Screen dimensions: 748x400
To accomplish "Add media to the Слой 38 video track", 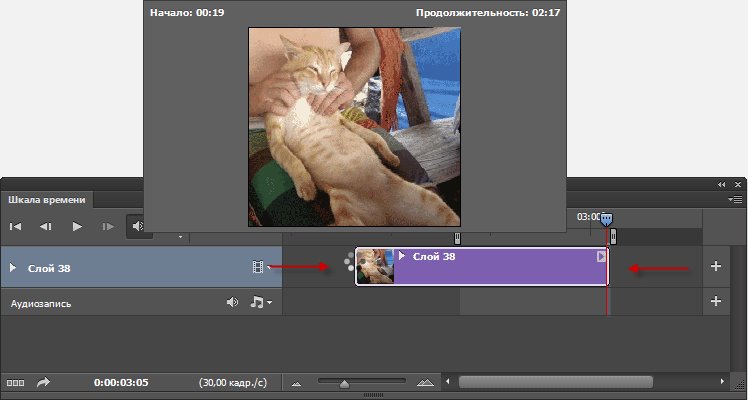I will point(715,267).
